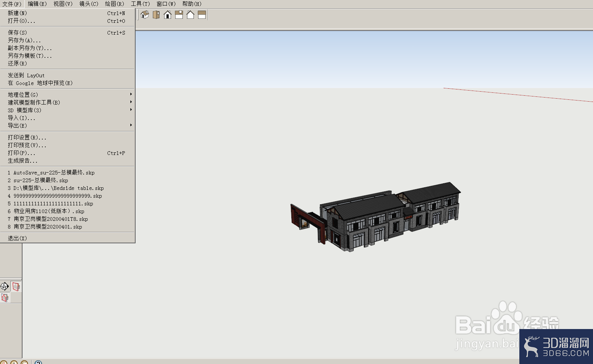The image size is (593, 364).
Task: Open 打印设置(R)... entry
Action: [67, 138]
